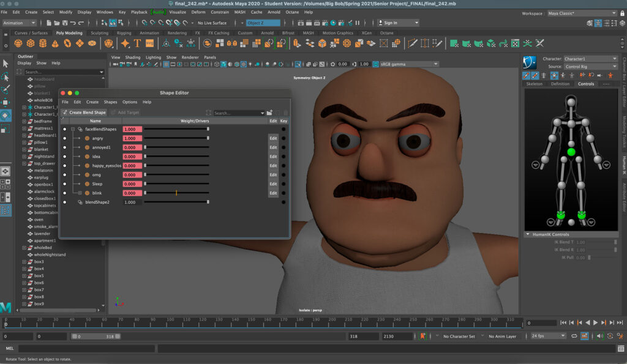Click the Key dot for the Sleep target
The image size is (627, 364).
(283, 184)
